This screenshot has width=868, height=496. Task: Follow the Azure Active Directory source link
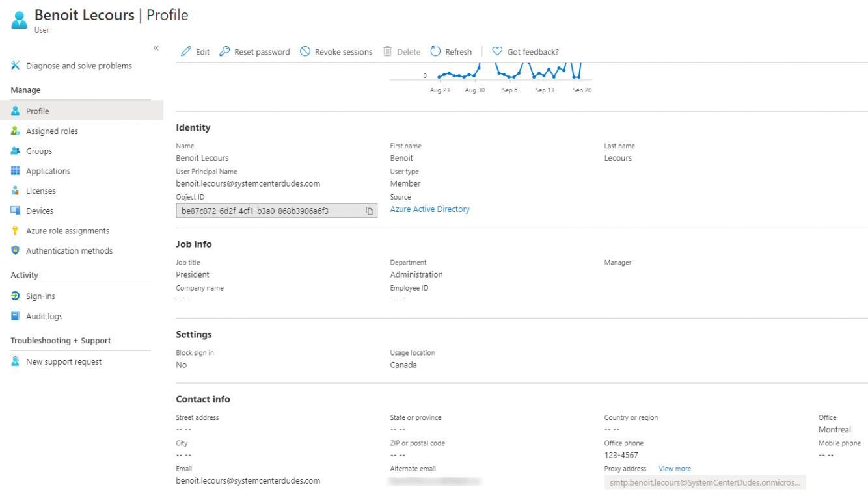point(429,209)
